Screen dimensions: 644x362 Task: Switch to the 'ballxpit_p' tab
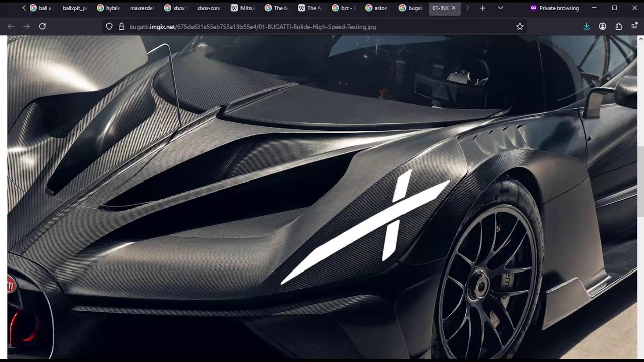(x=74, y=8)
